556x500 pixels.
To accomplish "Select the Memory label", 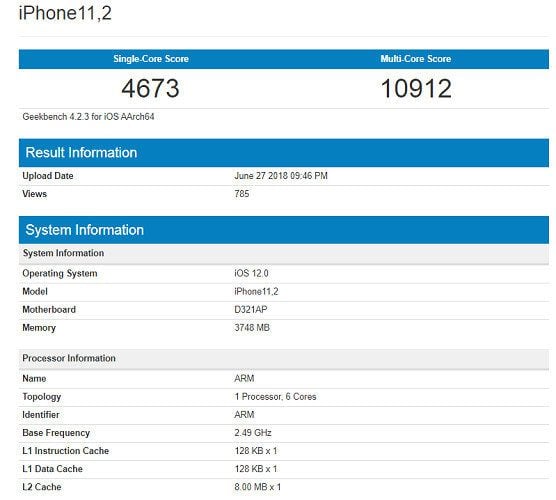I will click(39, 328).
